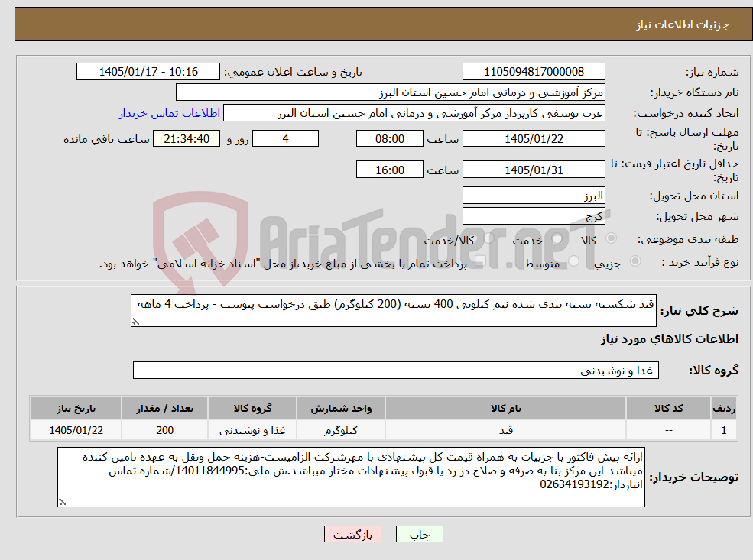
Task: Click the کد کالا column header
Action: pyautogui.click(x=668, y=409)
